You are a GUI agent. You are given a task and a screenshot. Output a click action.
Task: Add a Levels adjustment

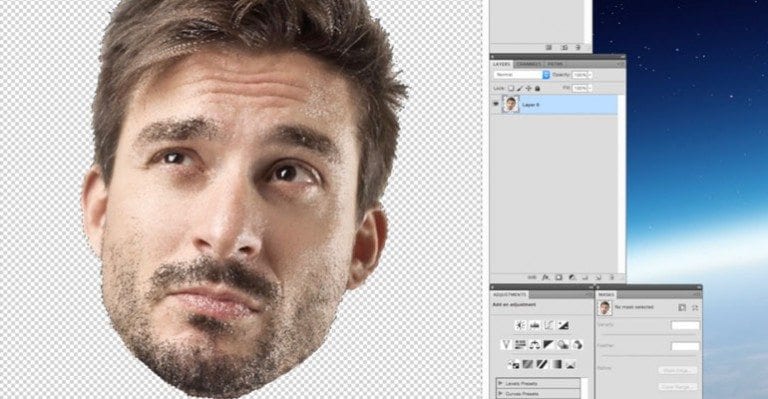tap(535, 325)
